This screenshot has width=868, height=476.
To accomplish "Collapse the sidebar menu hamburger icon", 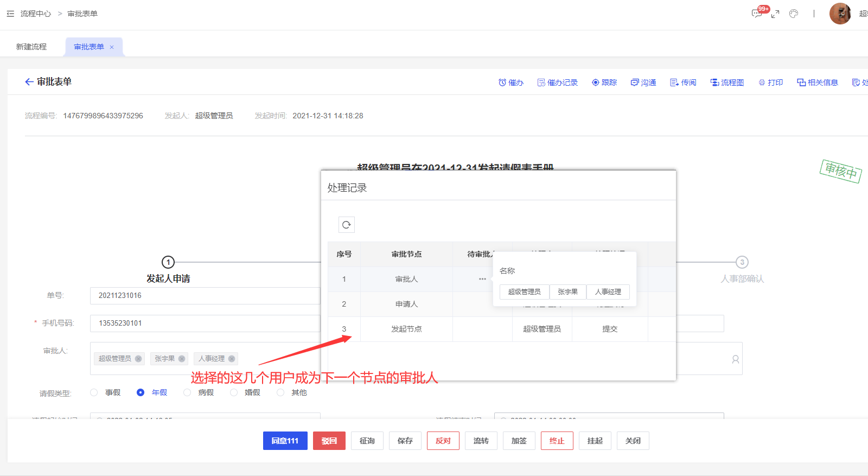I will click(x=10, y=14).
